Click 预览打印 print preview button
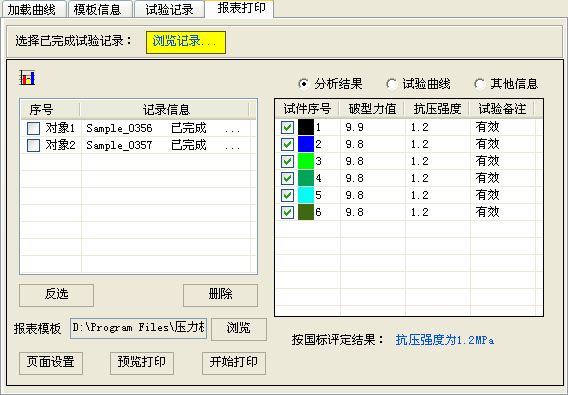 click(142, 363)
